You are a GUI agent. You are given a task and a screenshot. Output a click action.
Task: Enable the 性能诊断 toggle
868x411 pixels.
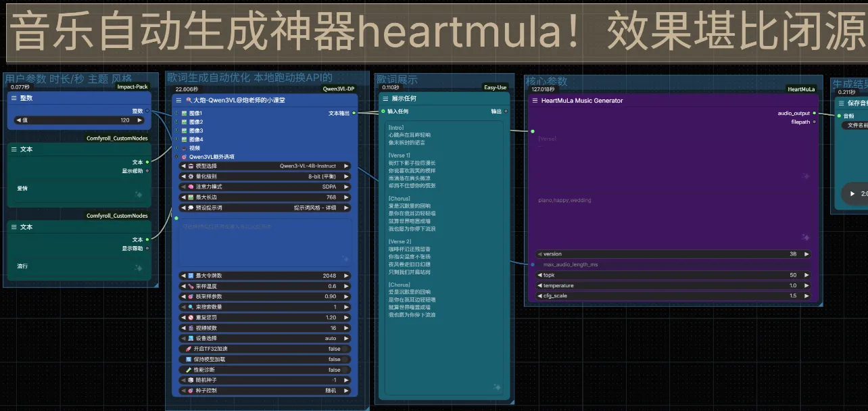coord(344,370)
